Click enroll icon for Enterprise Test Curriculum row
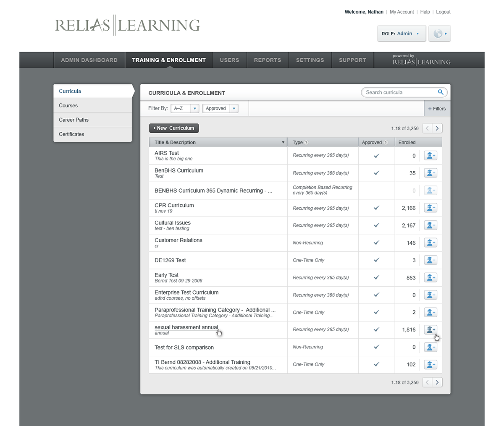The width and height of the screenshot is (504, 426). click(x=430, y=295)
